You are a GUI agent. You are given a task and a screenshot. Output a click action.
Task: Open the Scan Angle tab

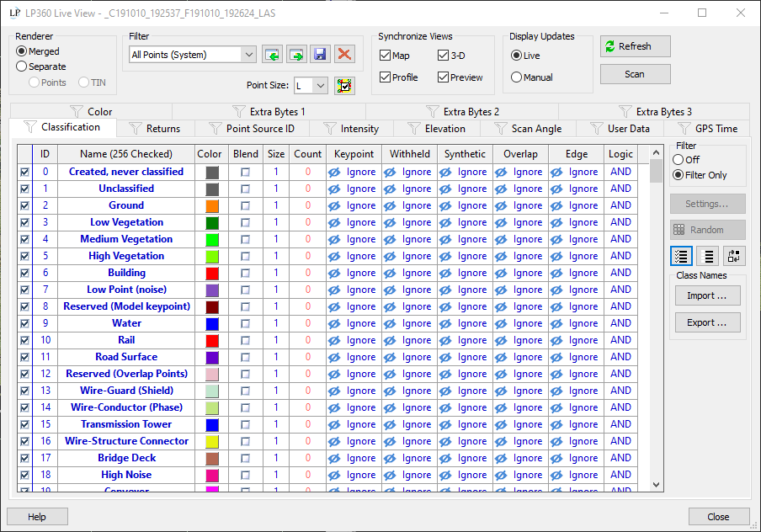click(528, 129)
